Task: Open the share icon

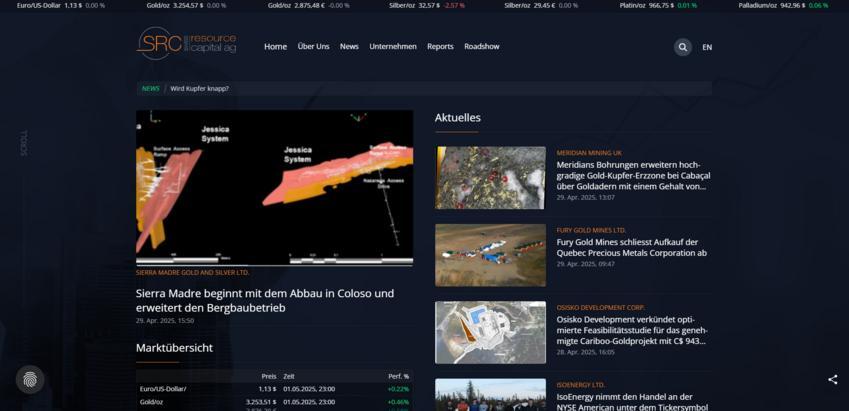Action: tap(832, 380)
